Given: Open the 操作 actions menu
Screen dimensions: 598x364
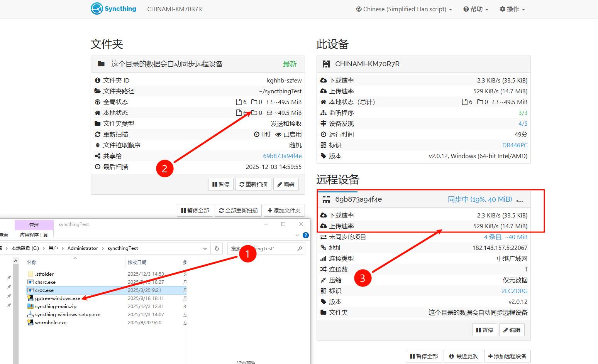Looking at the screenshot, I should 512,9.
